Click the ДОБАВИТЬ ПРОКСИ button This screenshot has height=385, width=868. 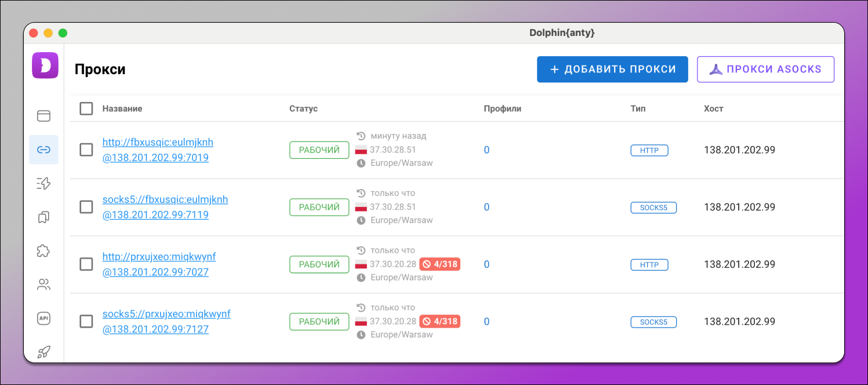click(612, 70)
